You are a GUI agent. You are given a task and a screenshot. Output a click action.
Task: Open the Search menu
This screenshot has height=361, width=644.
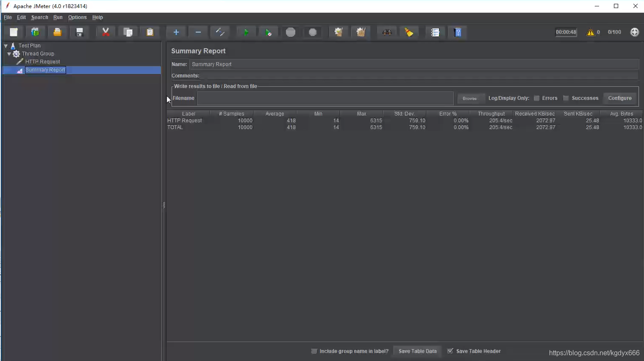point(39,17)
